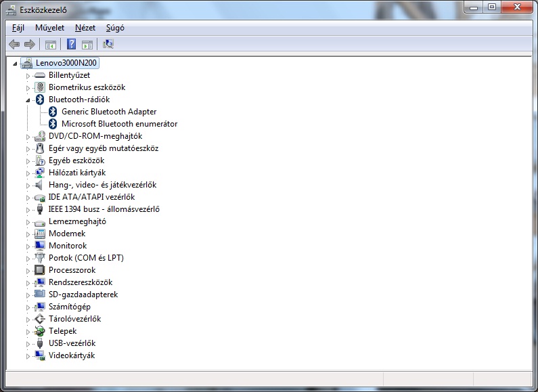Click the storage controller icon beside Tárolóvezérlők
Image resolution: width=538 pixels, height=392 pixels.
(40, 319)
